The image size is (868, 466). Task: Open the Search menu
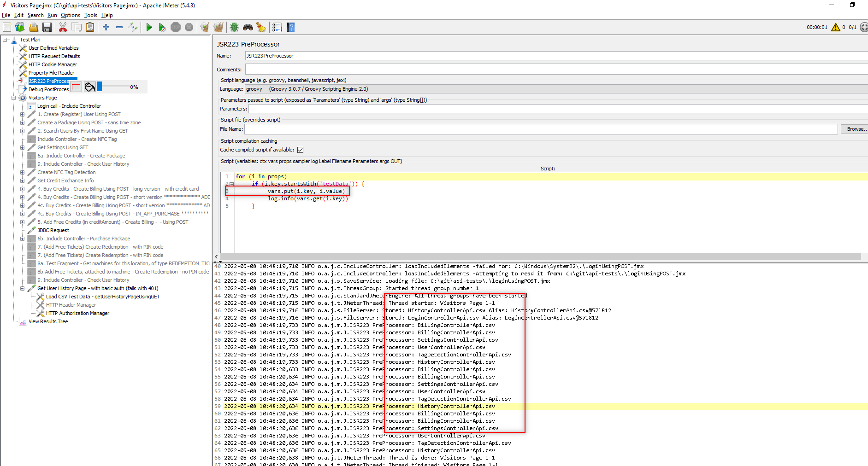[x=35, y=15]
